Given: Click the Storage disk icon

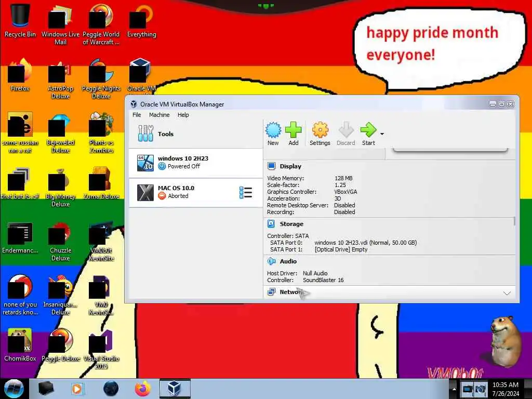Looking at the screenshot, I should (271, 224).
